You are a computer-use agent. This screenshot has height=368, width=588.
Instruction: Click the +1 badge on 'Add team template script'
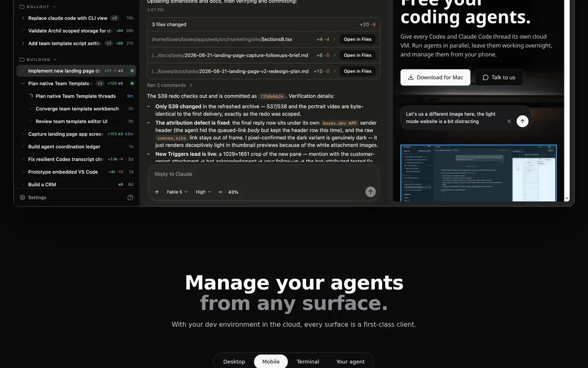(109, 43)
